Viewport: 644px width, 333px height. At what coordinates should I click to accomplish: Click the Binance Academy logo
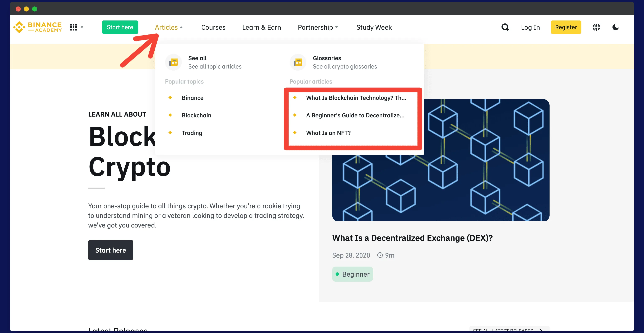pos(37,27)
